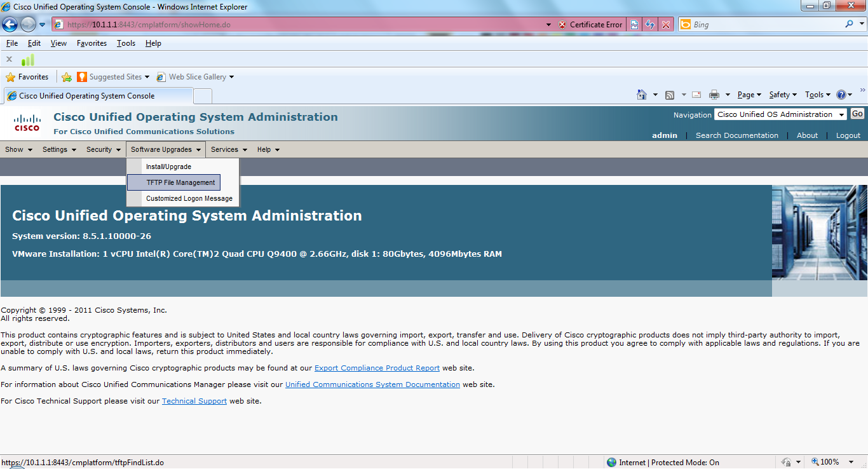The height and width of the screenshot is (469, 868).
Task: Open the command bar Tools dropdown
Action: [x=818, y=95]
